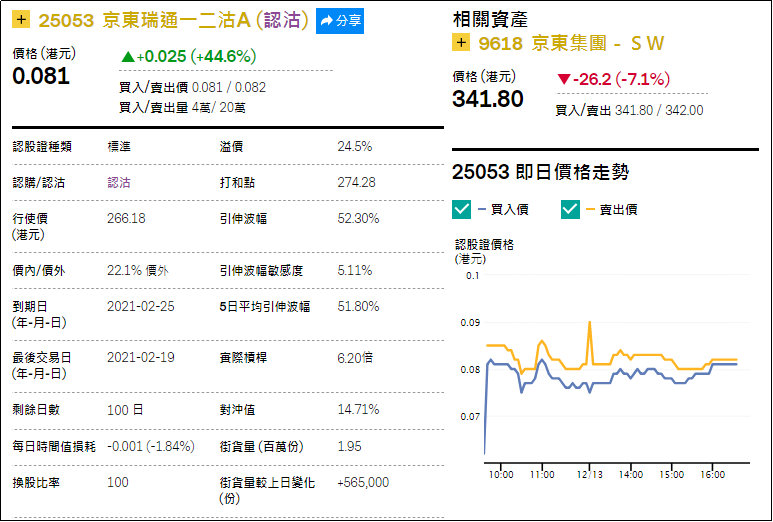This screenshot has width=773, height=522.
Task: Click the 16:00 time label on chart axis
Action: tap(712, 475)
